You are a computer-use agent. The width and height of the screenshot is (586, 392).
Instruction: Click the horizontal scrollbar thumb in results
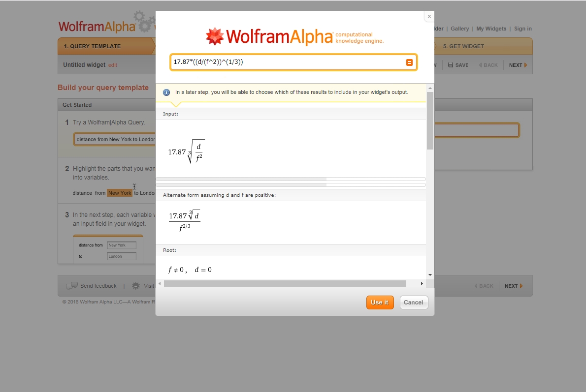click(285, 284)
